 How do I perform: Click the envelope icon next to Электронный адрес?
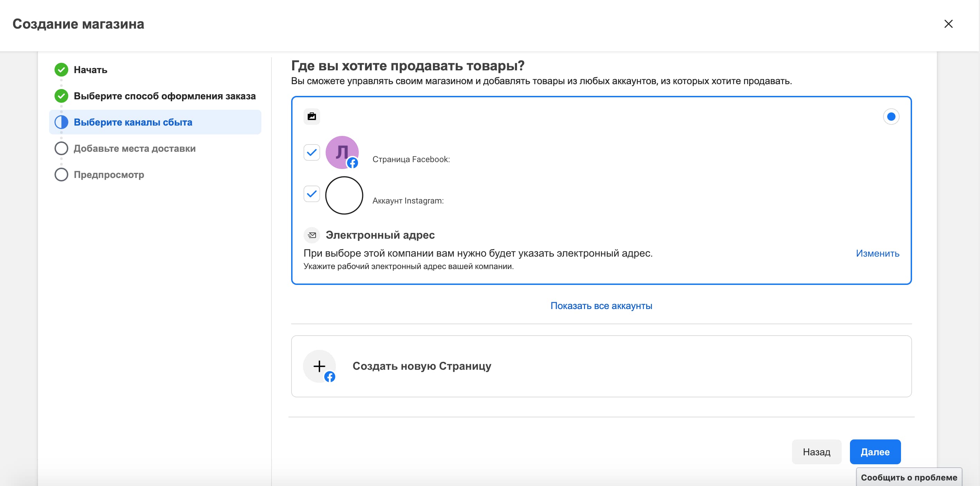tap(311, 235)
